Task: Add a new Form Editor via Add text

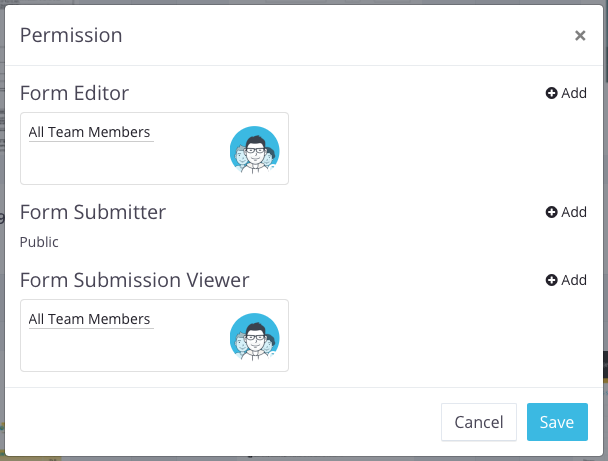Action: click(574, 93)
